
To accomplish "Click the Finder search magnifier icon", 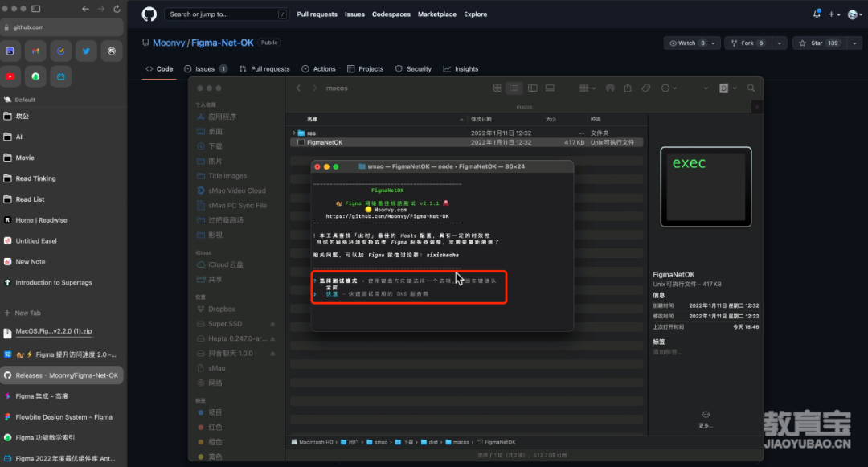I will [751, 88].
